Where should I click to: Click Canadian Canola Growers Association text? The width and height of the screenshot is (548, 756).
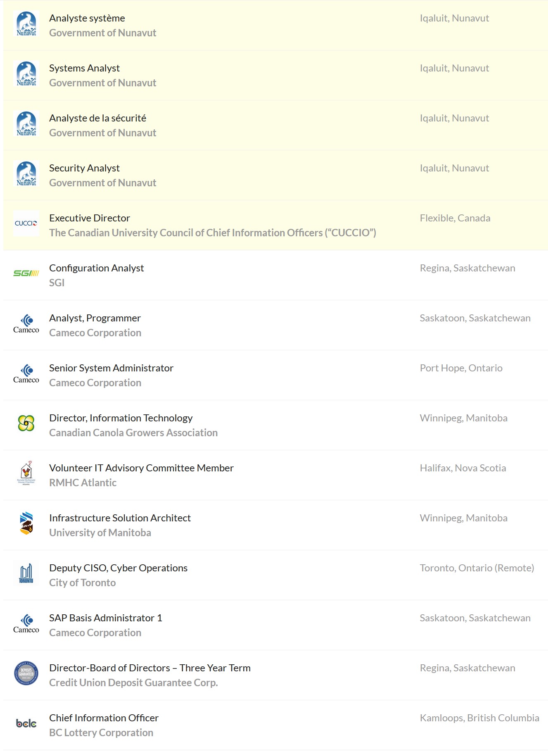[133, 433]
